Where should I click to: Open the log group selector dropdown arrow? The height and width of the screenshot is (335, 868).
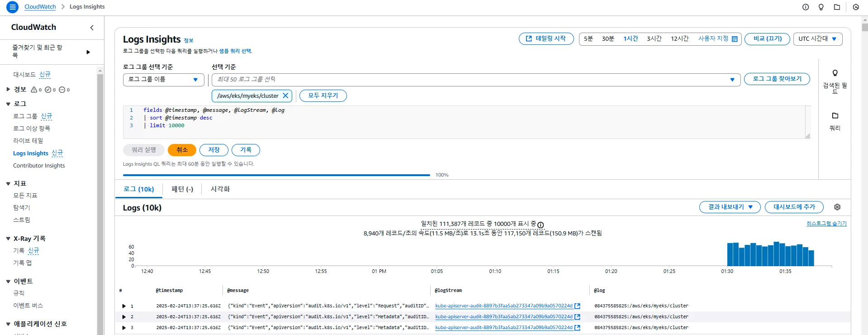pyautogui.click(x=732, y=80)
